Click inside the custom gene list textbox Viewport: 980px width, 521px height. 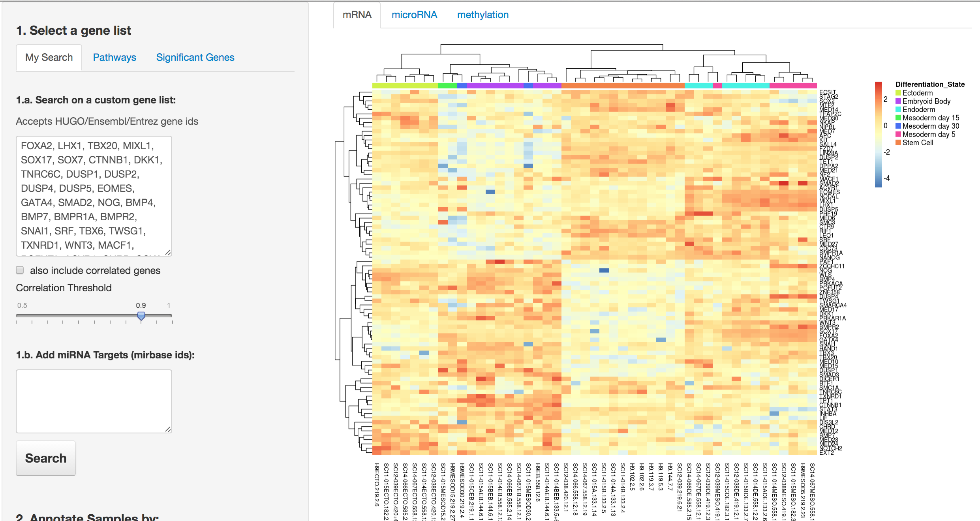click(x=94, y=196)
